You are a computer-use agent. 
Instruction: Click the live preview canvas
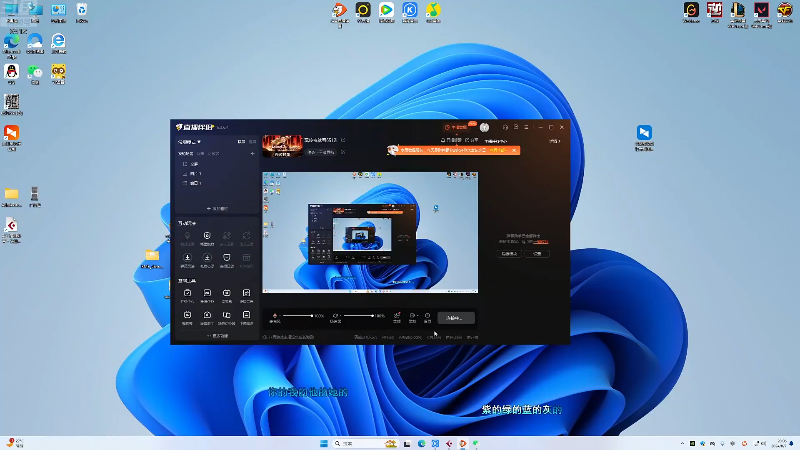(x=370, y=232)
